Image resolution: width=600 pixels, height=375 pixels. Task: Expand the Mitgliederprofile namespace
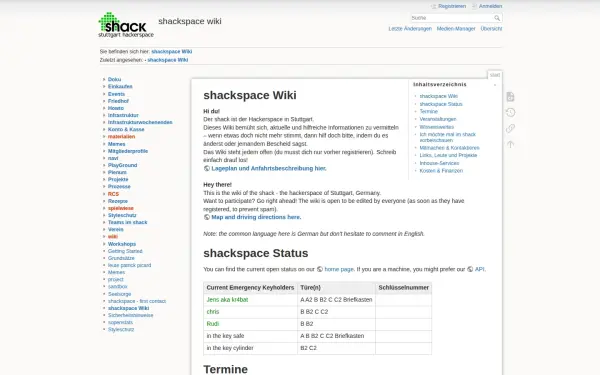[128, 151]
